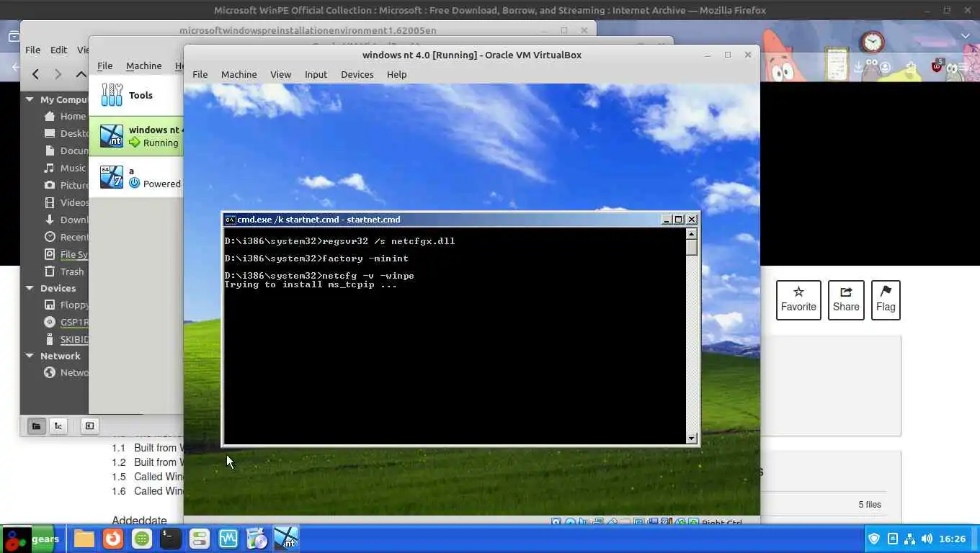Click the 5 files text
This screenshot has height=553, width=980.
pos(870,505)
